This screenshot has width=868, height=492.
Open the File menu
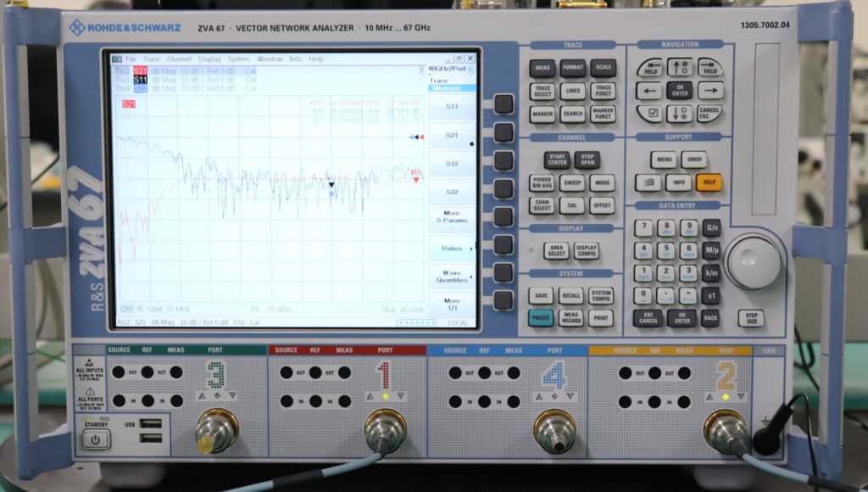pos(131,59)
